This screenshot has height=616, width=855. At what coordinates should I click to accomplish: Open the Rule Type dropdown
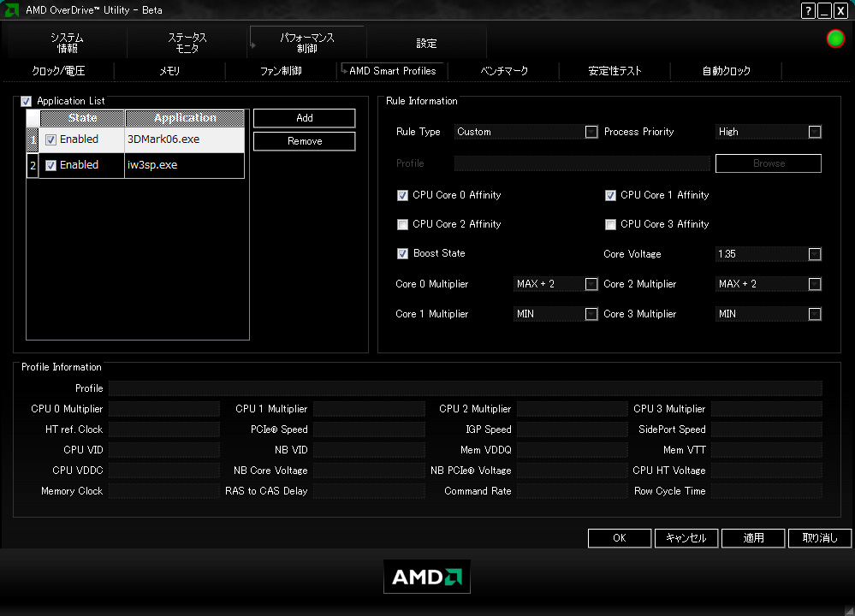click(591, 132)
